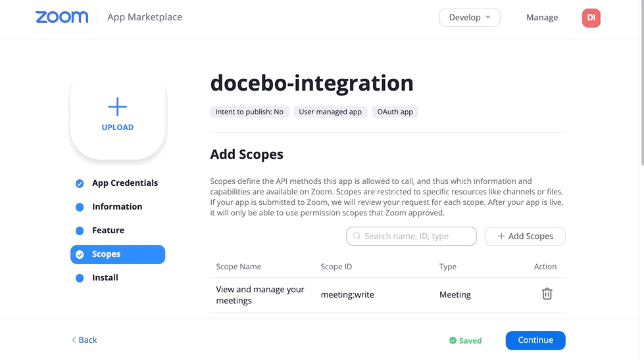Click the 'meeting:write' scope ID cell
This screenshot has height=360, width=644.
pos(347,295)
